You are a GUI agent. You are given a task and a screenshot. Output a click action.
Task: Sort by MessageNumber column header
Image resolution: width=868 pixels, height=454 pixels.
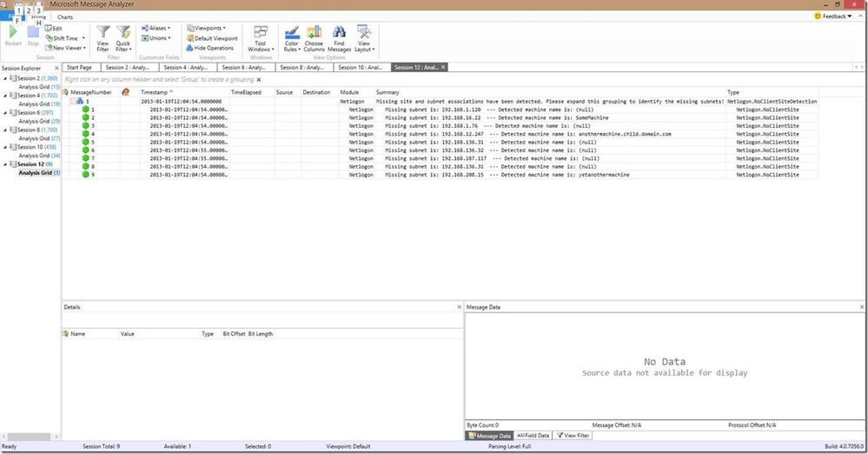(x=90, y=92)
